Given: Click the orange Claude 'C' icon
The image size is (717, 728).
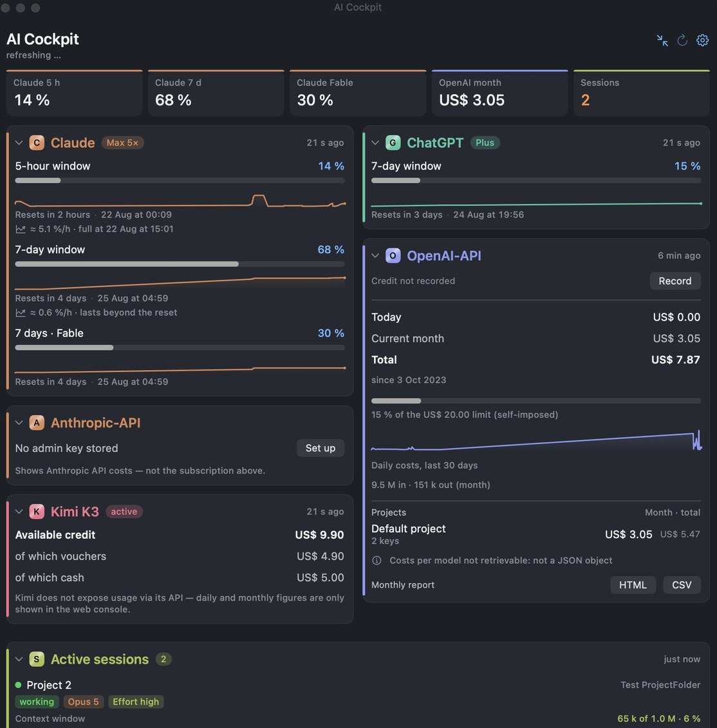Looking at the screenshot, I should pos(37,142).
